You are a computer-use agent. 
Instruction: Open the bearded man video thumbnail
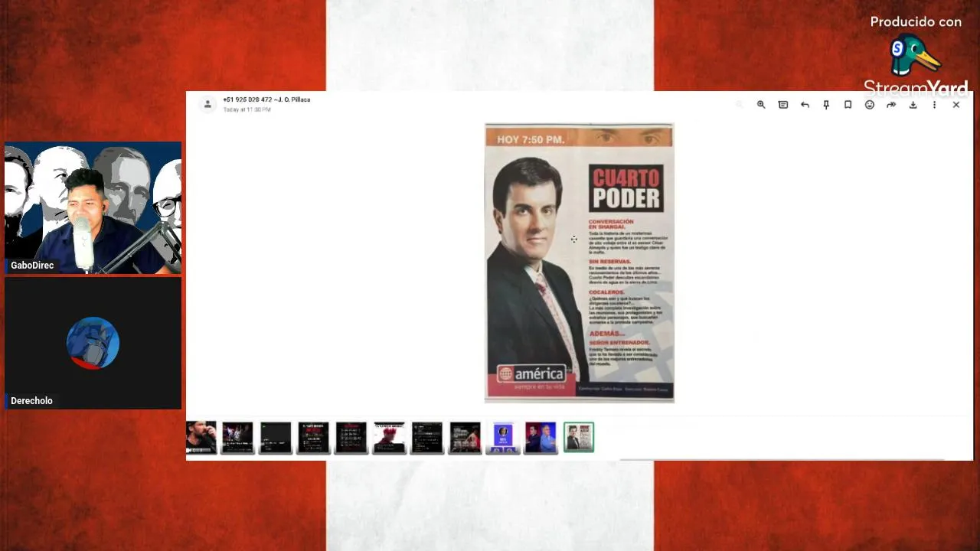pyautogui.click(x=201, y=437)
